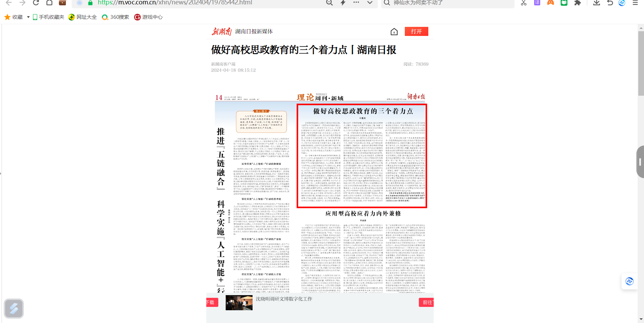644x323 pixels.
Task: Open the browser hamburger main menu
Action: click(x=635, y=3)
